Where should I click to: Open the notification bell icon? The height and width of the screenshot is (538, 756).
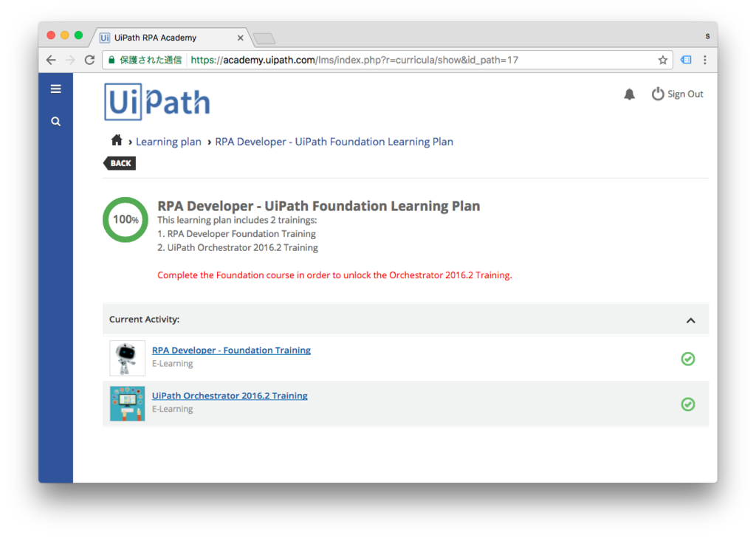pos(629,94)
